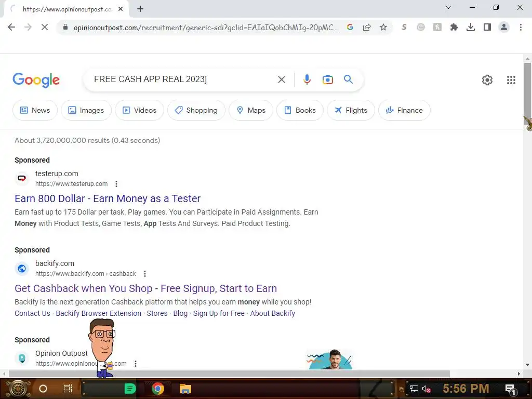Open backify Contact Us link

coord(32,313)
